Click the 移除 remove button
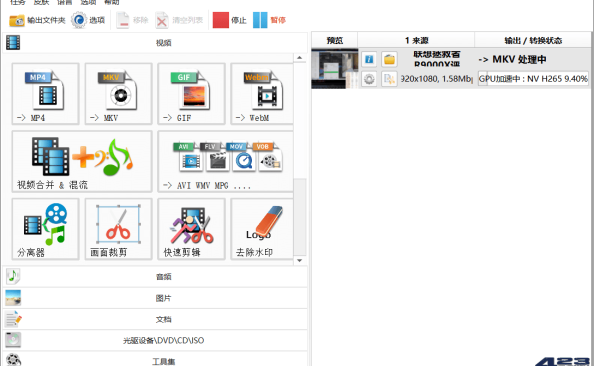 pyautogui.click(x=132, y=20)
